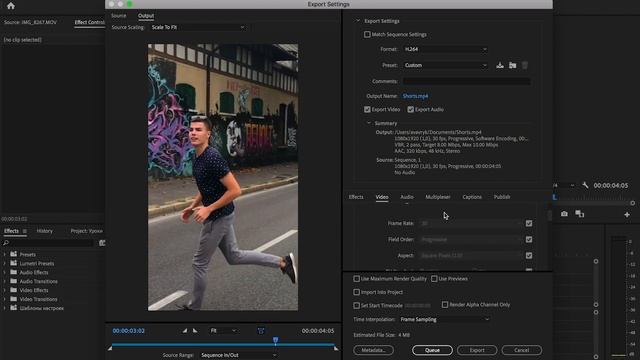
Task: Open the Audio settings tab
Action: click(x=407, y=197)
